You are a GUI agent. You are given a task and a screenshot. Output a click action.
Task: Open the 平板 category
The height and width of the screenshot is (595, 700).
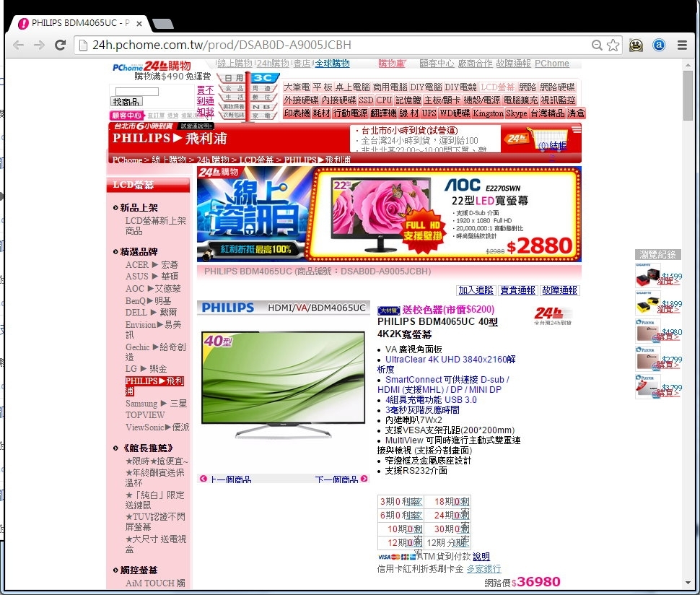click(x=323, y=87)
